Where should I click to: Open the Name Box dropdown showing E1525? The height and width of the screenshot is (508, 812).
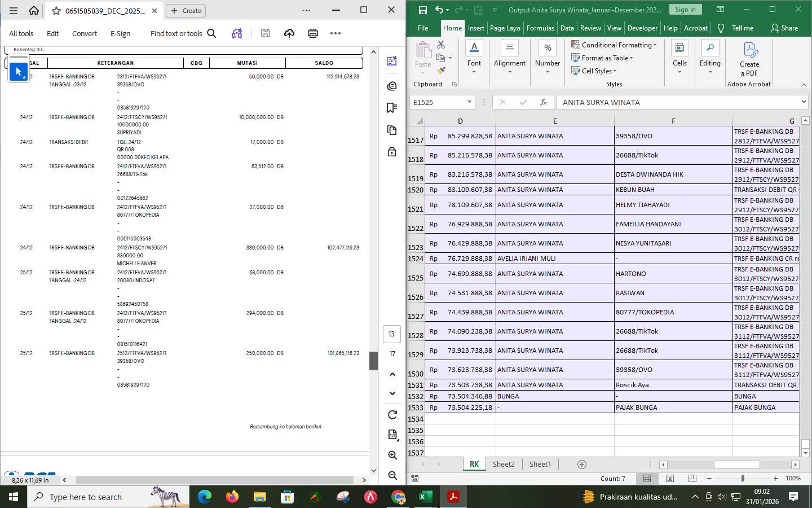click(469, 102)
